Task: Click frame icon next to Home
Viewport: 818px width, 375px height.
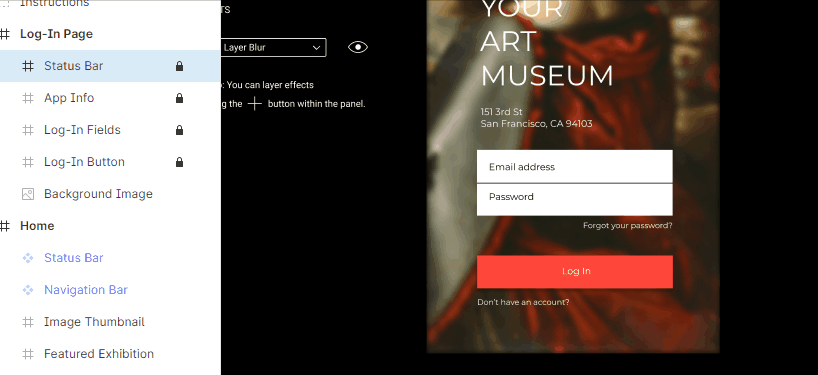Action: click(5, 226)
